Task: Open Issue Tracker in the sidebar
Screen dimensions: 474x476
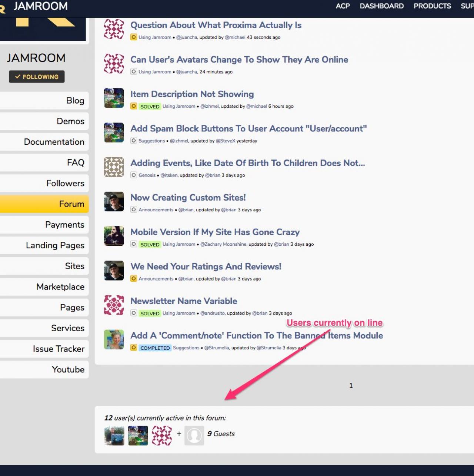Action: click(44, 349)
